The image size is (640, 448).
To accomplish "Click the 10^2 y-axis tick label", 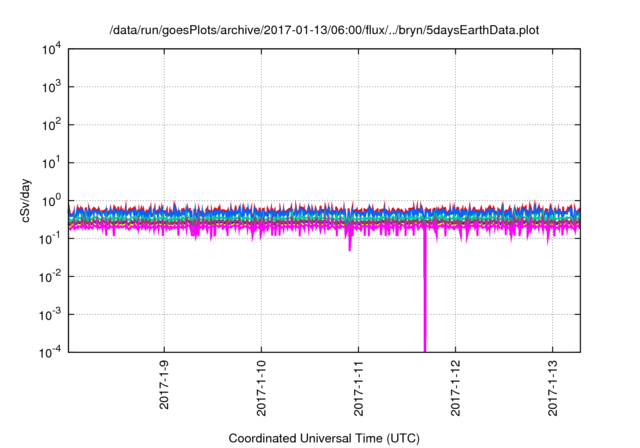I will coord(52,126).
